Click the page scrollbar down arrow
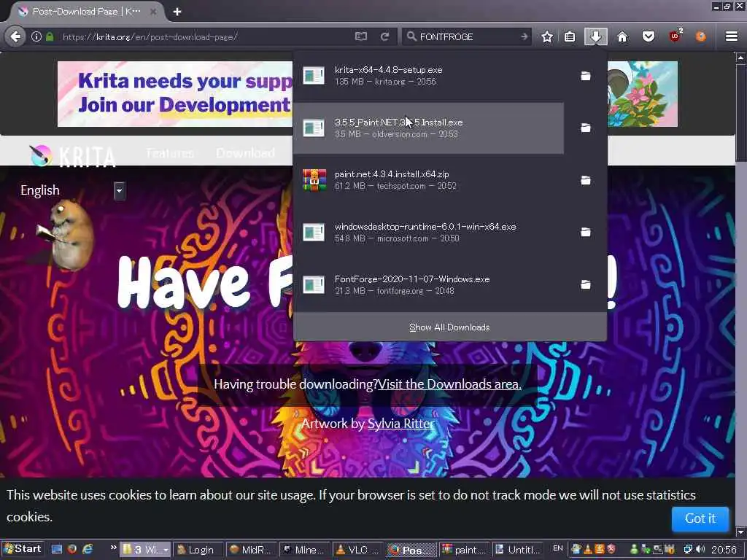747x560 pixels. 740,532
